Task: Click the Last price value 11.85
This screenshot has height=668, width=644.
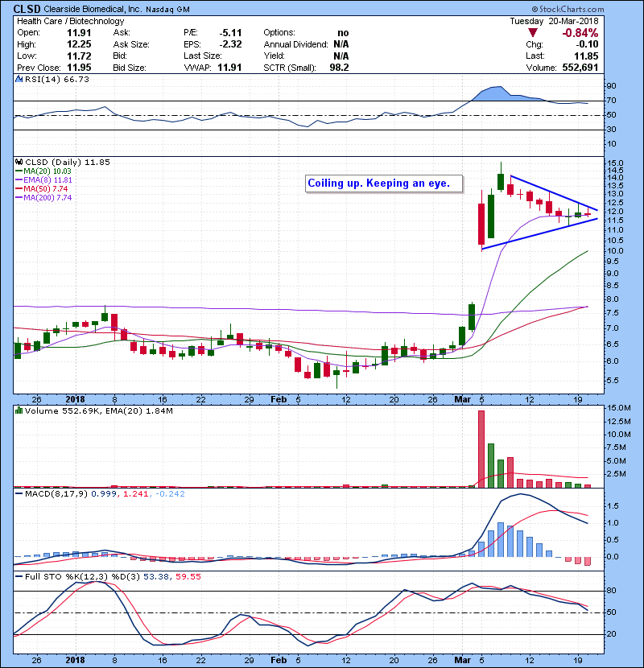Action: click(x=586, y=56)
